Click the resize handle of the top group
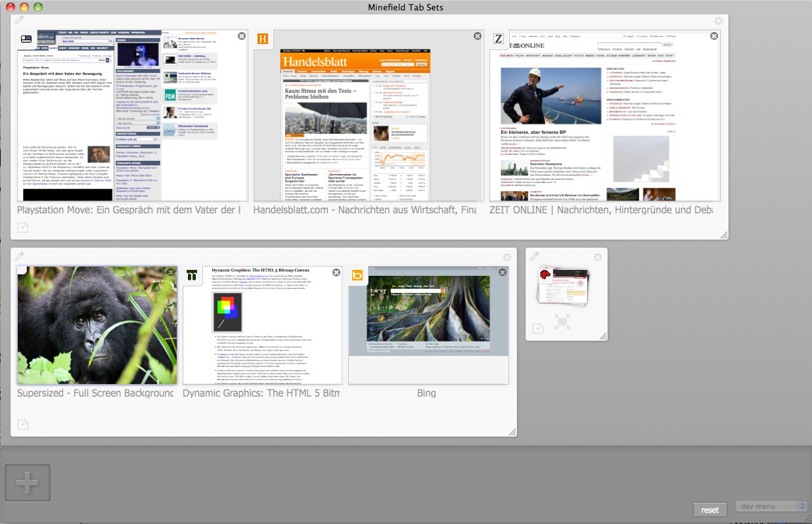The width and height of the screenshot is (812, 524). pos(724,235)
